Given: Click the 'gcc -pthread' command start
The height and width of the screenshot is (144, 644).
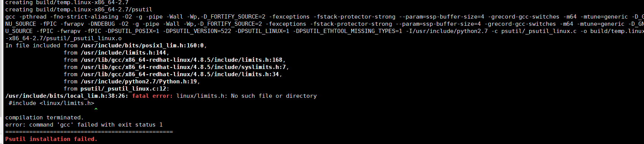Looking at the screenshot, I should 26,17.
